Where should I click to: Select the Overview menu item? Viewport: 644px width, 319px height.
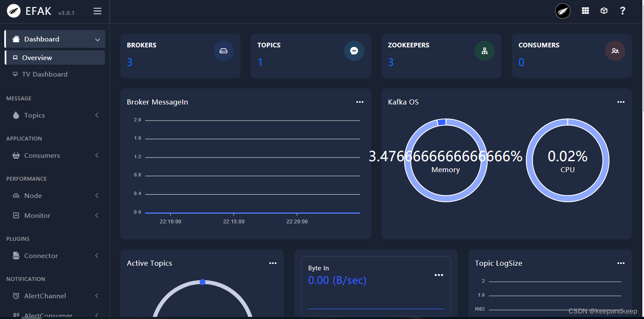[55, 58]
